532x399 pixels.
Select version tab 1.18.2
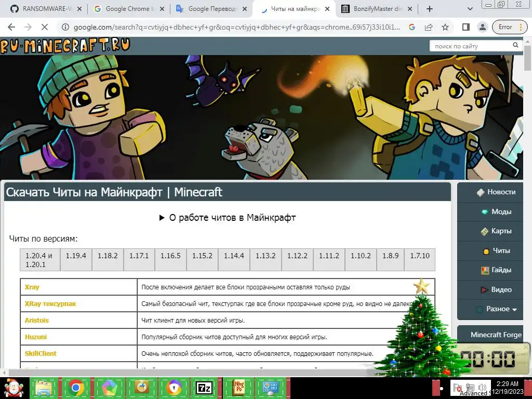tap(108, 260)
